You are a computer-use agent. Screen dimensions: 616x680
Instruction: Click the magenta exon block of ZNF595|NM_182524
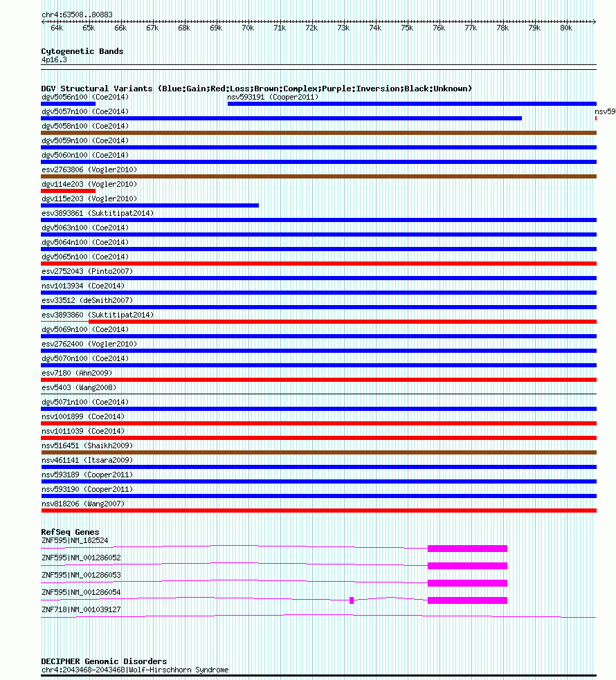click(467, 549)
